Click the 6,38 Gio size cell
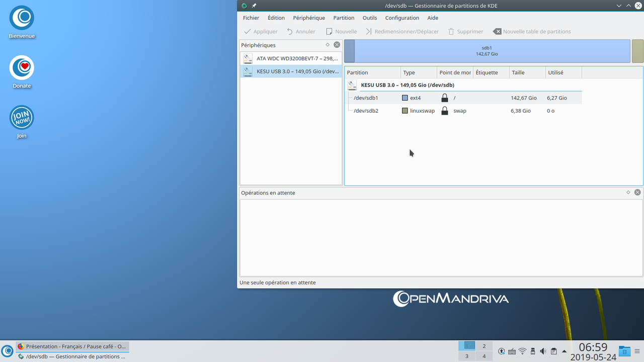 pyautogui.click(x=521, y=111)
